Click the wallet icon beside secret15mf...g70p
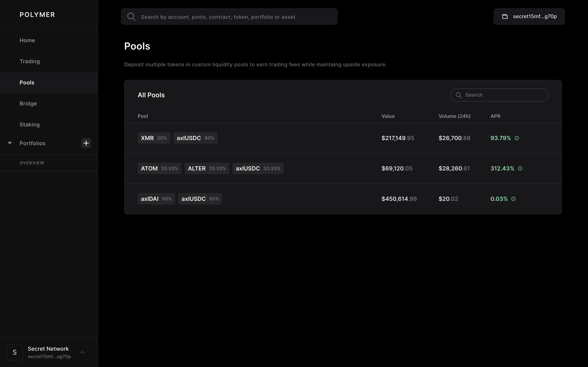The width and height of the screenshot is (588, 367). (x=505, y=16)
